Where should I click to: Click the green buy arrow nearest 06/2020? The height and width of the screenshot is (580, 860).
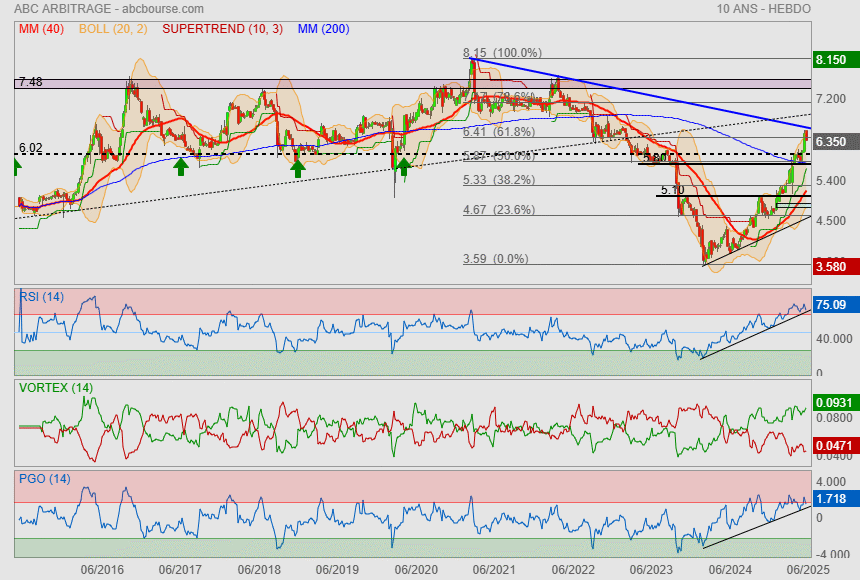point(403,166)
